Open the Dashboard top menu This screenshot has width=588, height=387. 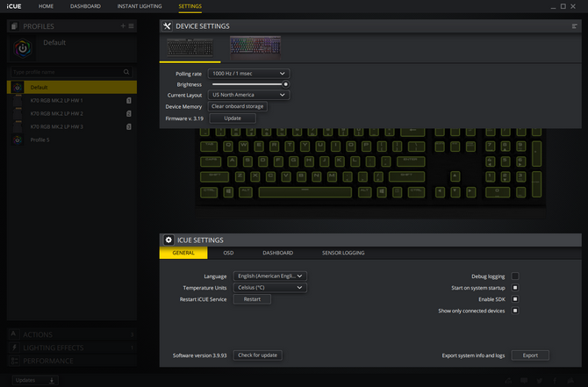click(x=85, y=6)
